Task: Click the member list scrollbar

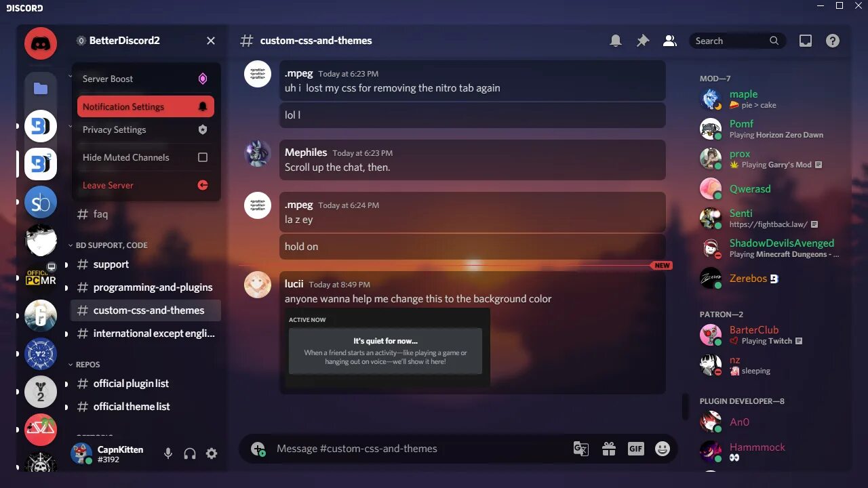Action: [x=685, y=406]
